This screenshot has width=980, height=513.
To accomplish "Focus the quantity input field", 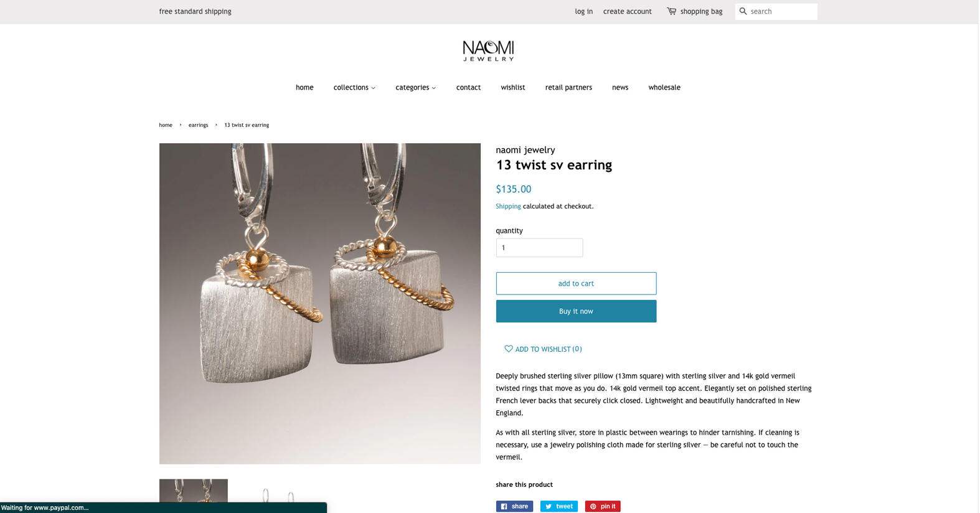I will pyautogui.click(x=539, y=248).
